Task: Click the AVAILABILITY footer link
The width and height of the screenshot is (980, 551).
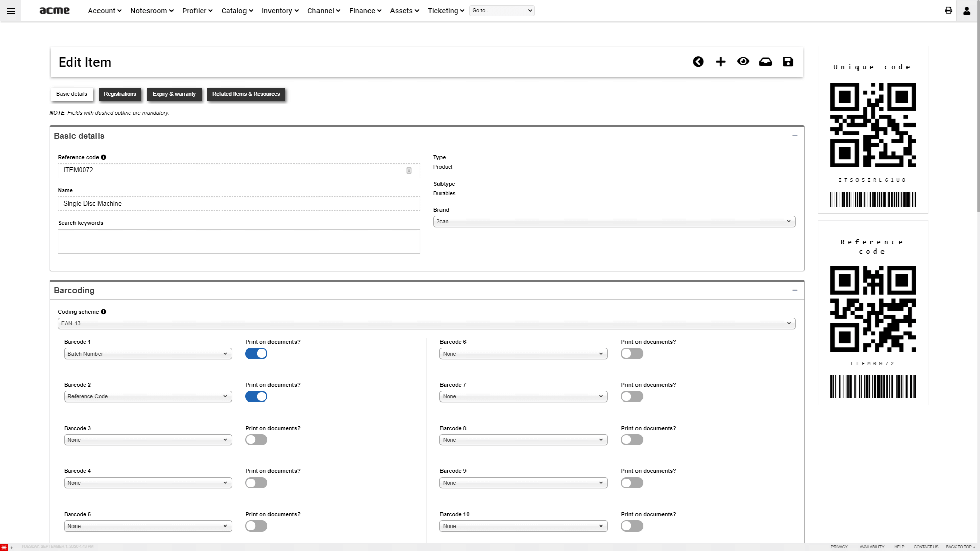Action: click(871, 547)
